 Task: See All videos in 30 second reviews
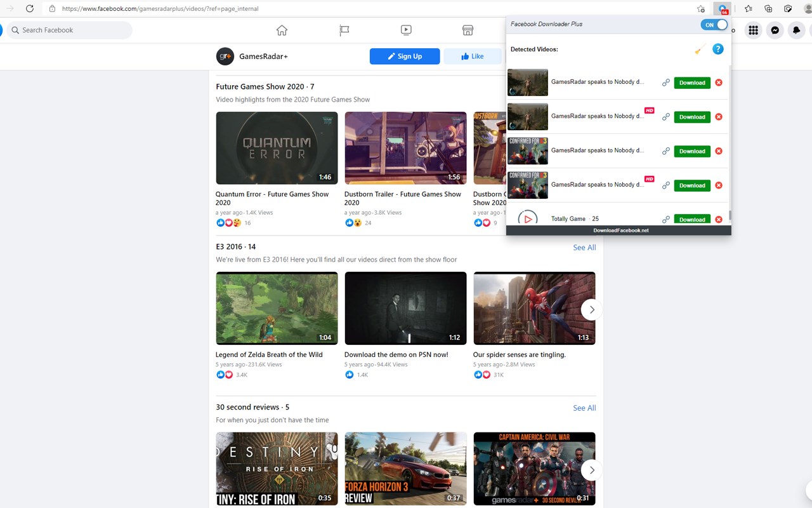pyautogui.click(x=584, y=408)
